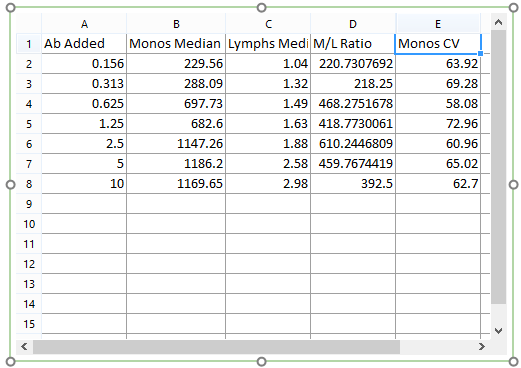The image size is (521, 368).
Task: Select row 2 header
Action: click(29, 64)
